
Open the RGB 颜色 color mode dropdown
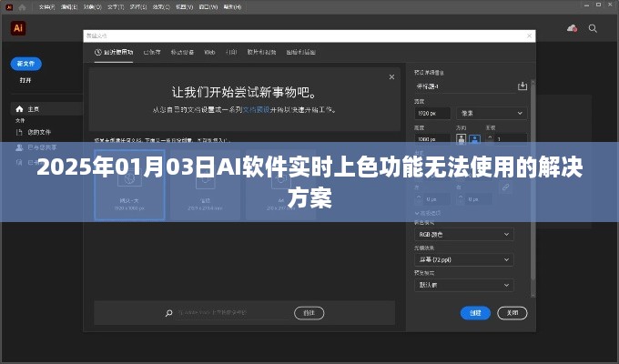[x=464, y=235]
